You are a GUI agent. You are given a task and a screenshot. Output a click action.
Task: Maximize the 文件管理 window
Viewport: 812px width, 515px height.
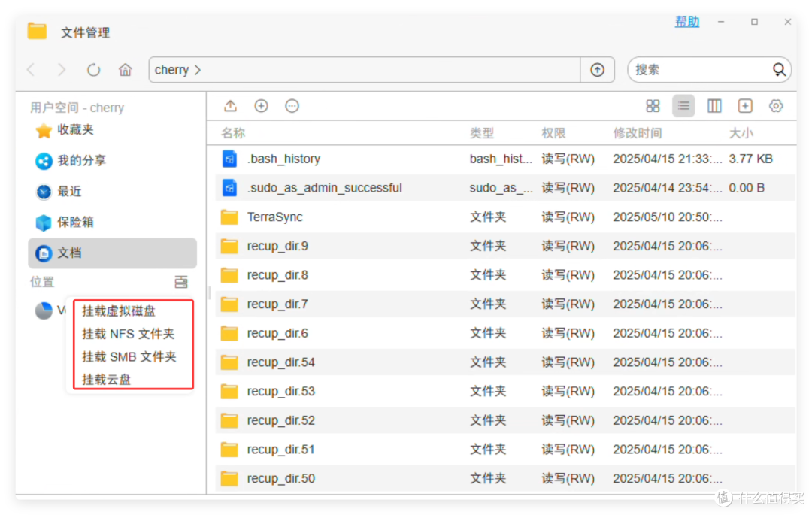point(755,22)
